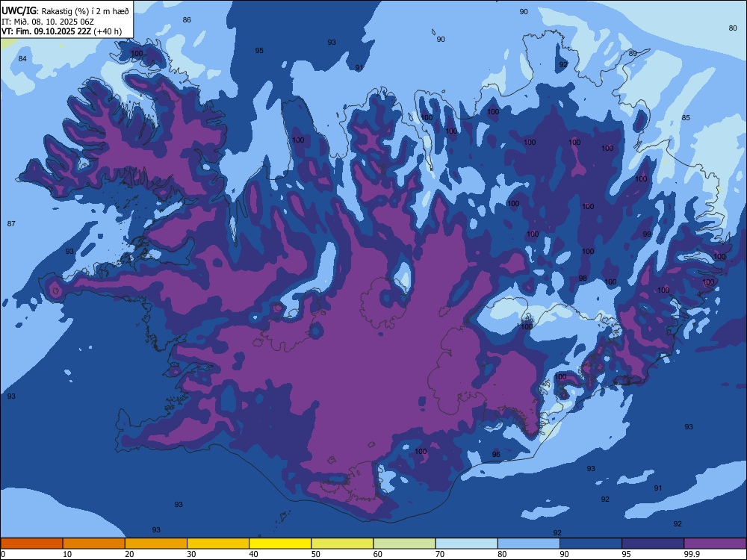Click the 40–50 bright yellow legend swatch
Image resolution: width=747 pixels, height=560 pixels.
pos(280,544)
